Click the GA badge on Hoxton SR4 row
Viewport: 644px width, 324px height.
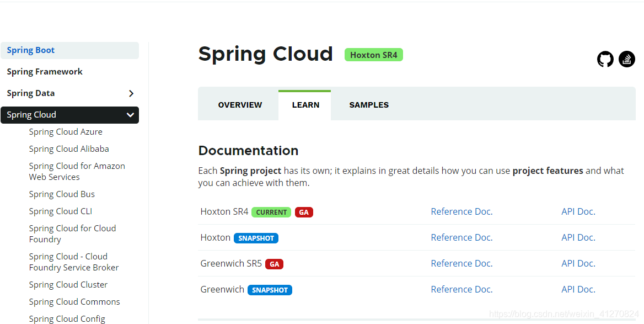[x=304, y=212]
